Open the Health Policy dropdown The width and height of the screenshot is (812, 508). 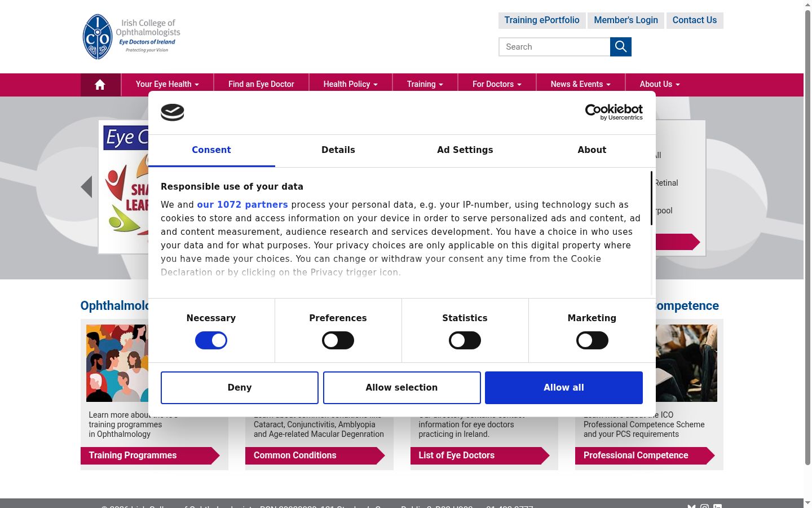point(351,85)
